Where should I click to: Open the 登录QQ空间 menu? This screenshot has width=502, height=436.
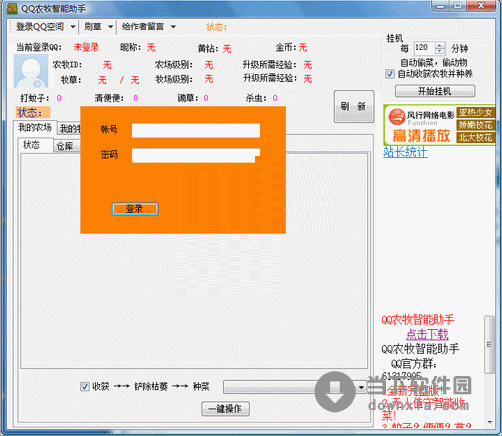coord(40,27)
